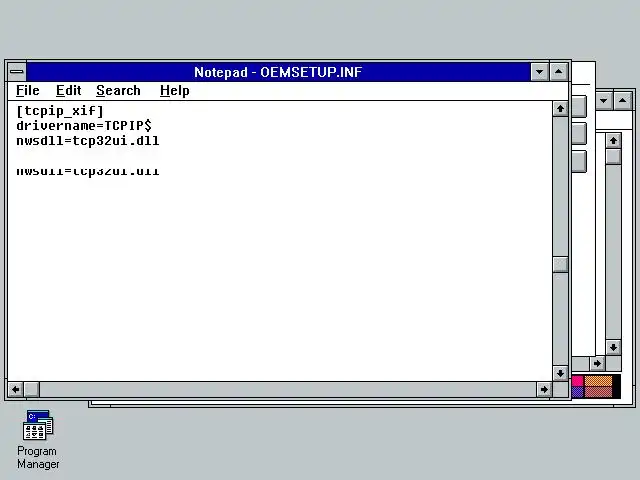Click Notepad's horizontal scroll right arrow
Image resolution: width=640 pixels, height=480 pixels.
[544, 389]
